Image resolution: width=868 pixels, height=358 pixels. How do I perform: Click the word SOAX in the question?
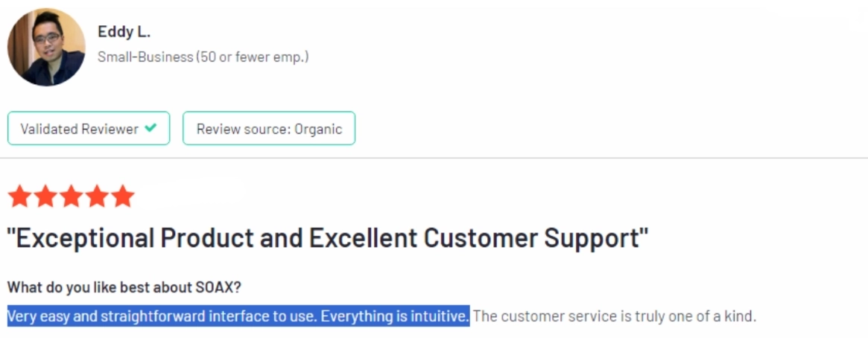point(216,287)
